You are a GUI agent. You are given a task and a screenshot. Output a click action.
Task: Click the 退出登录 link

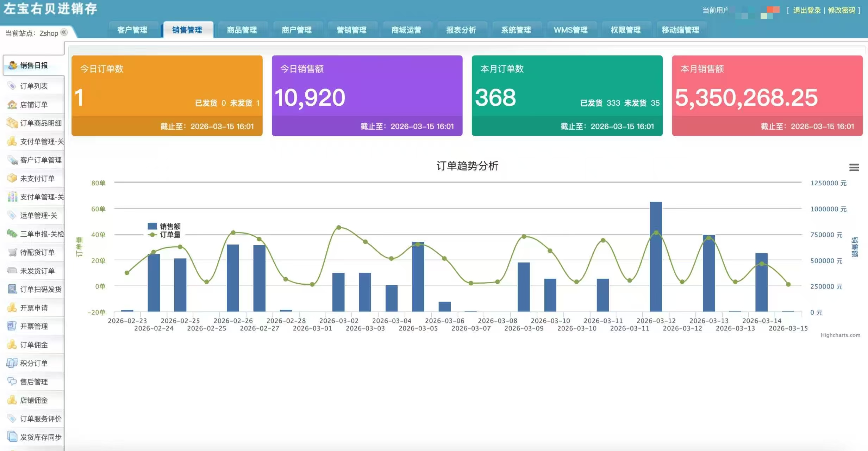pyautogui.click(x=807, y=10)
